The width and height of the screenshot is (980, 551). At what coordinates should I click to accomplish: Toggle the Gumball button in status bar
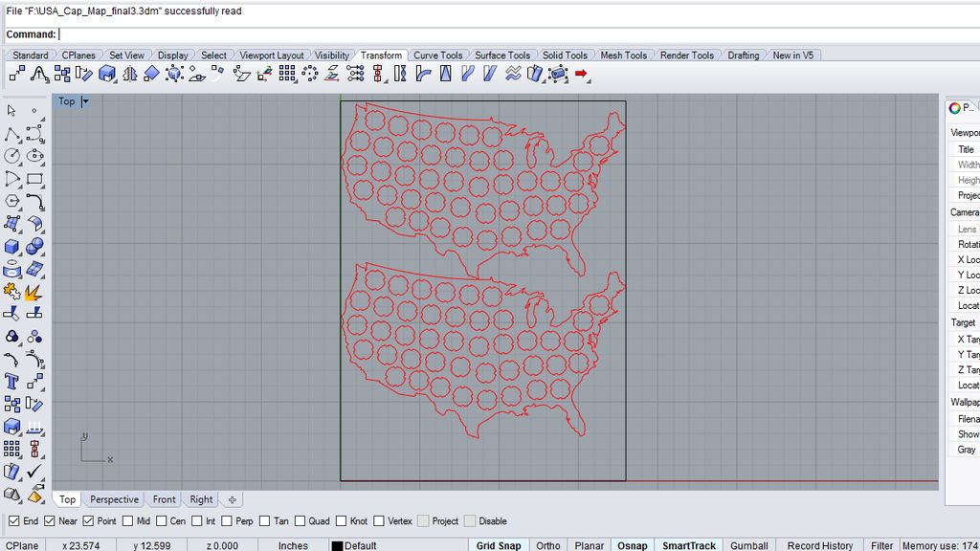(748, 545)
